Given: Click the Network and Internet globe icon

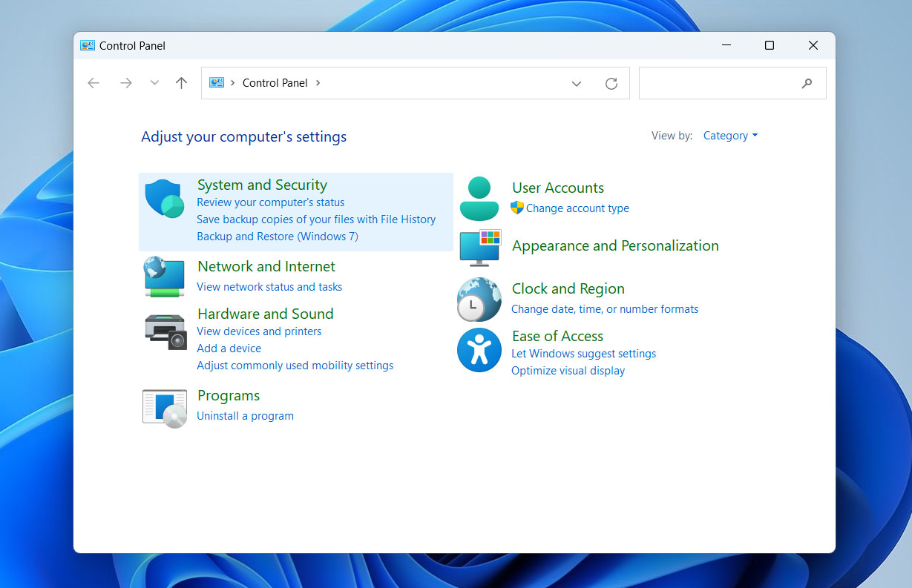Looking at the screenshot, I should point(164,277).
